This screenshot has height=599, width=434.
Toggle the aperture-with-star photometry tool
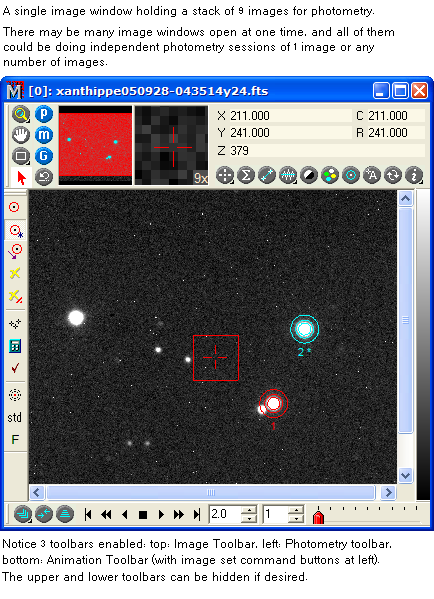click(15, 230)
